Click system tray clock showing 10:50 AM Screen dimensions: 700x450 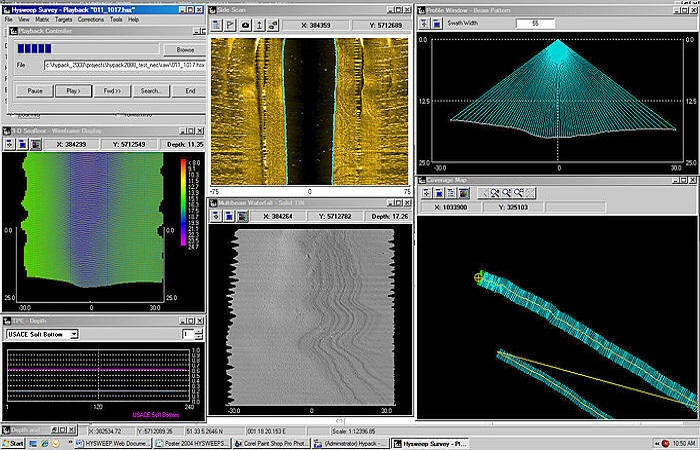point(683,444)
